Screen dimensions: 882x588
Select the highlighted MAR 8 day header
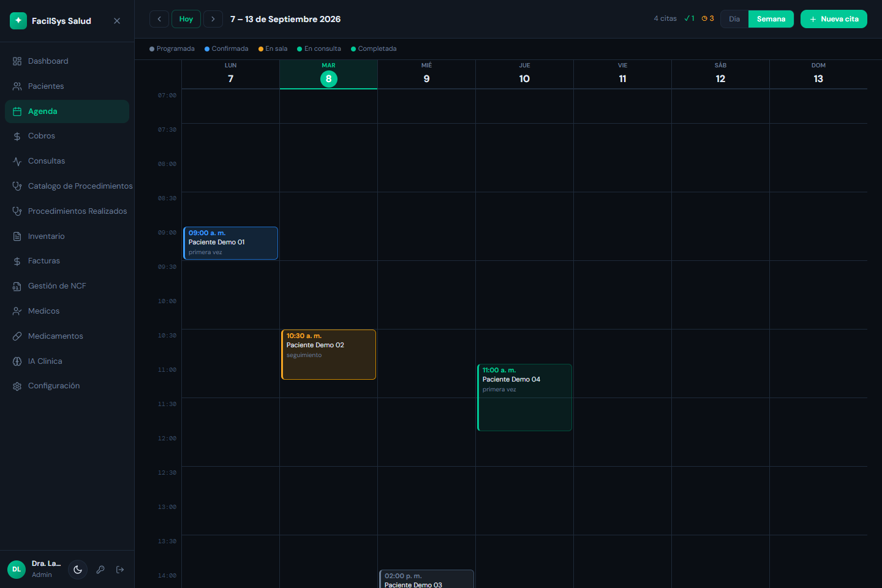point(328,74)
